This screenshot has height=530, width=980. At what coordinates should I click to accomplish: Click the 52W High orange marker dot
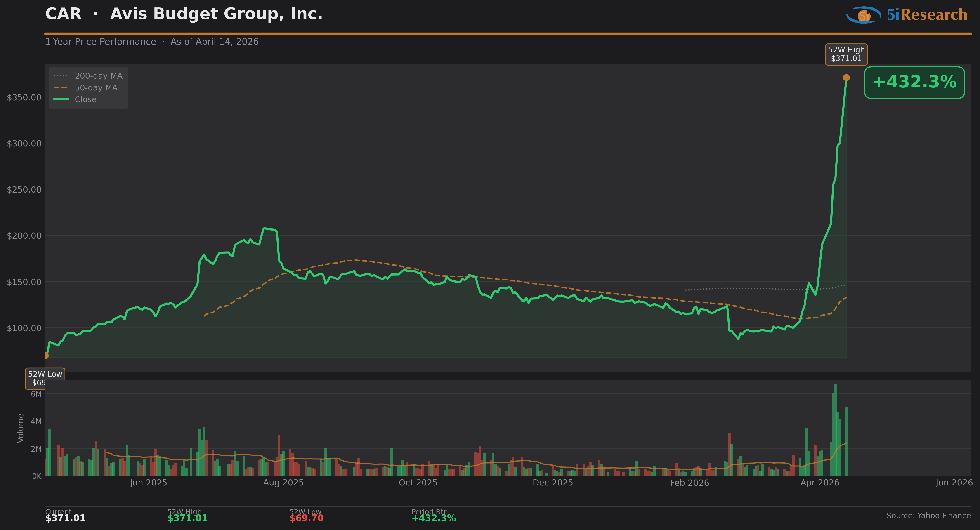pyautogui.click(x=846, y=78)
